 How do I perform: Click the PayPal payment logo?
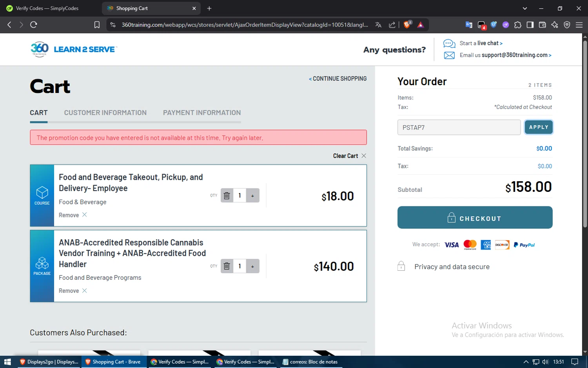coord(524,245)
